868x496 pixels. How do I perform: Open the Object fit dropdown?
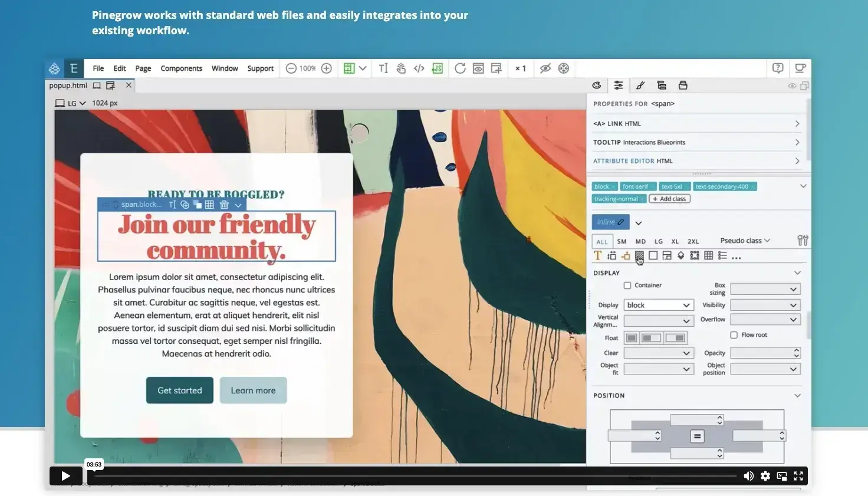click(659, 369)
